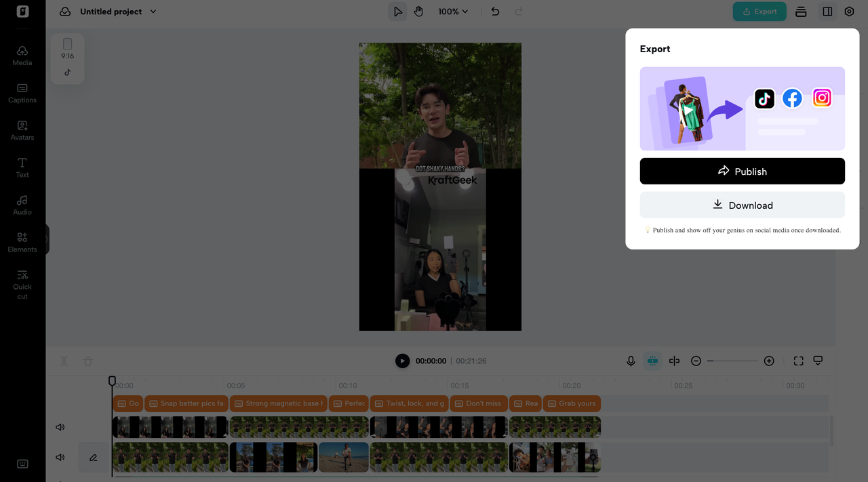Open the Text panel in the sidebar

coord(22,167)
